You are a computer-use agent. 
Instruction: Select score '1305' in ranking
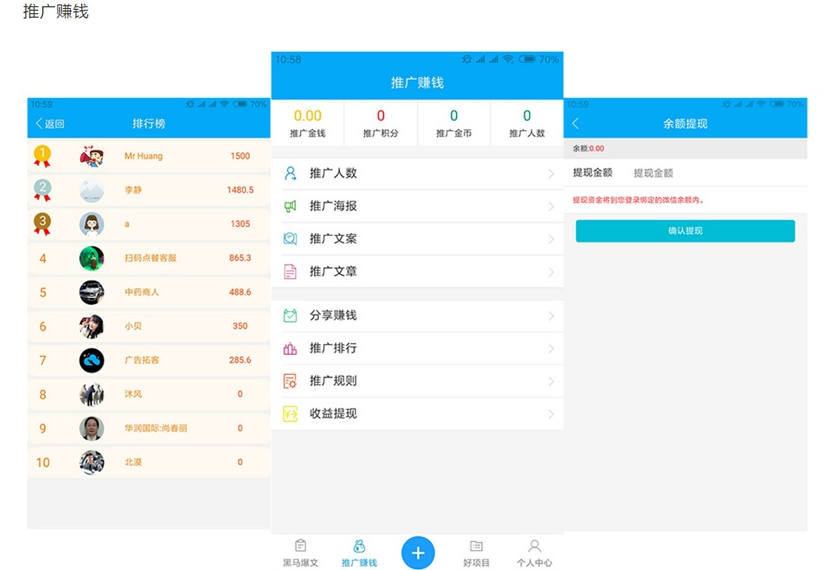coord(240,224)
